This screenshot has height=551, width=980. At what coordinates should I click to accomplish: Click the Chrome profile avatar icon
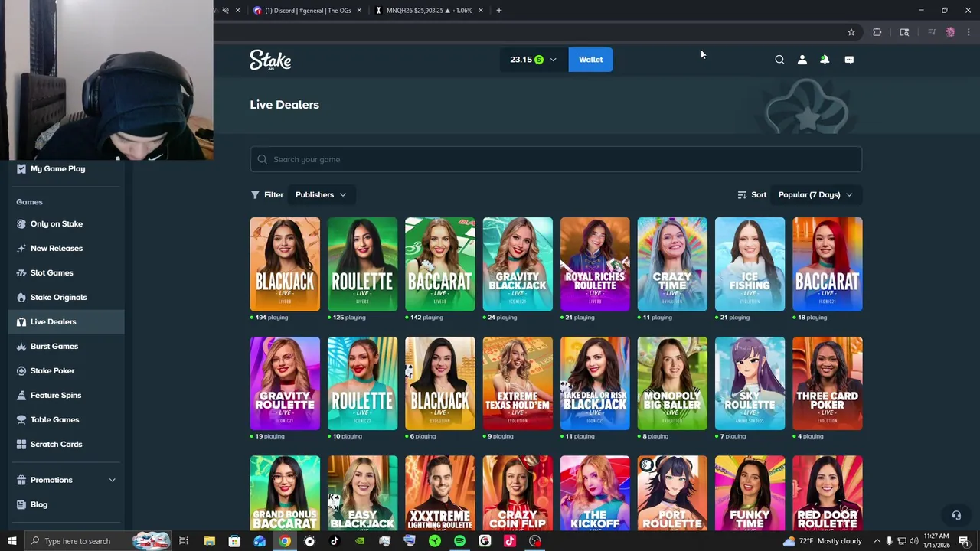coord(950,32)
